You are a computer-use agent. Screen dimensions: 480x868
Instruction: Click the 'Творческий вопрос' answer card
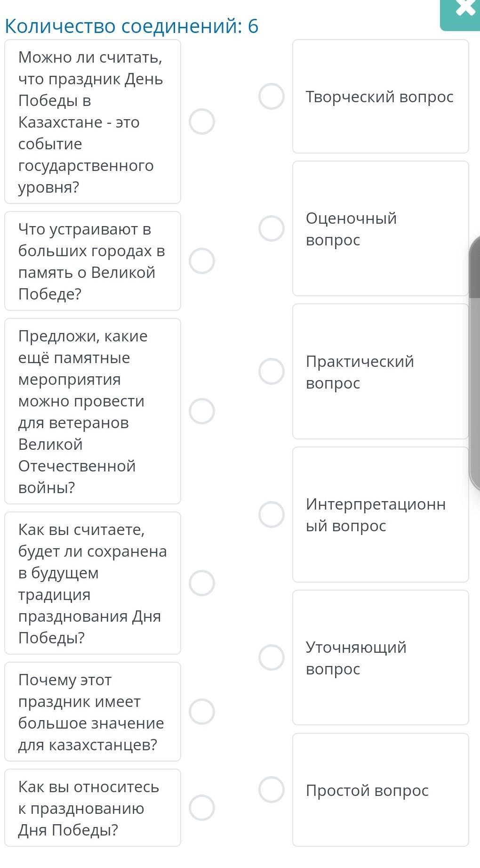(x=380, y=97)
